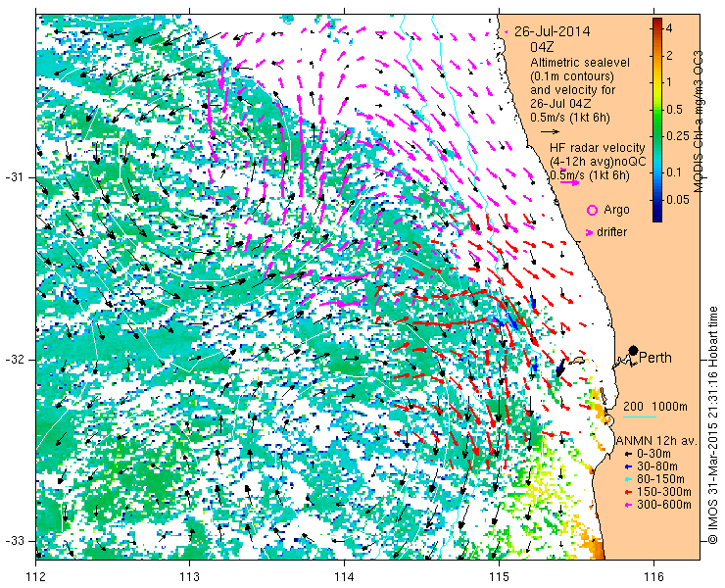Viewport: 725px width, 588px height.
Task: Click the 0.5m/s (1kt 6h) altimetric scale text
Action: coord(570,118)
